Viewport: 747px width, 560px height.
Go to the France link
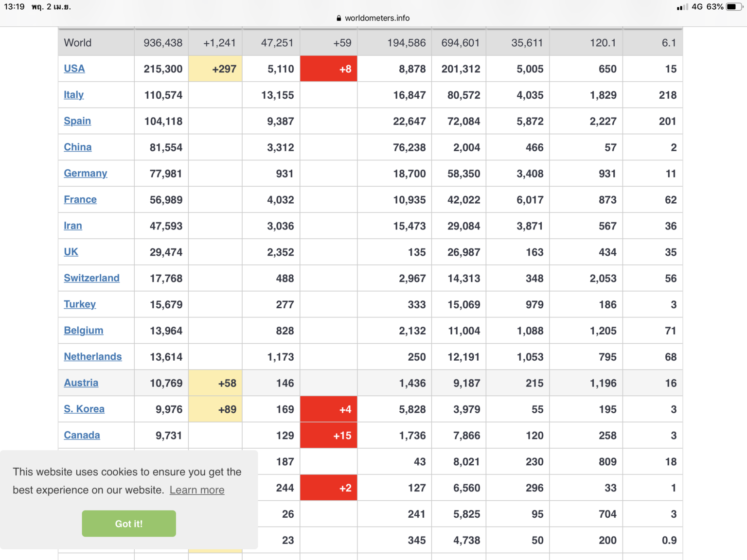(x=80, y=200)
